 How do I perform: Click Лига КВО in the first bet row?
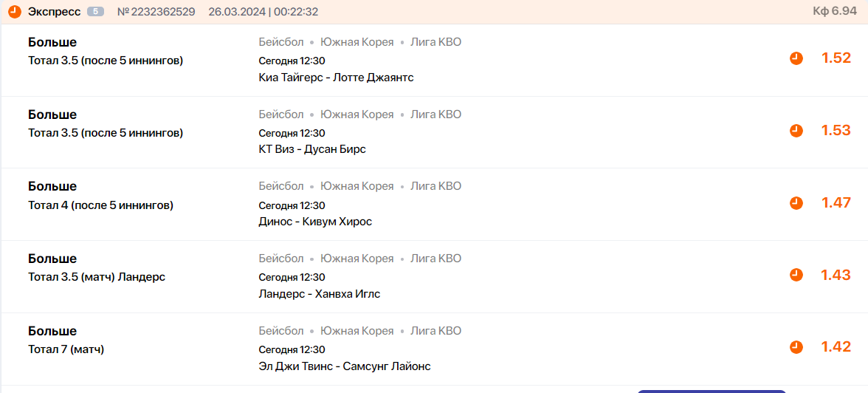[x=435, y=42]
